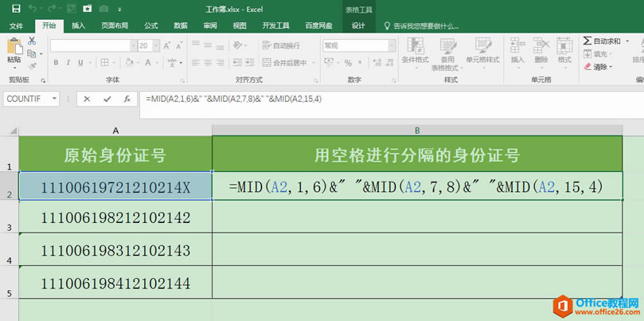The height and width of the screenshot is (321, 644).
Task: Enable 自动换行 wrap text
Action: 281,45
